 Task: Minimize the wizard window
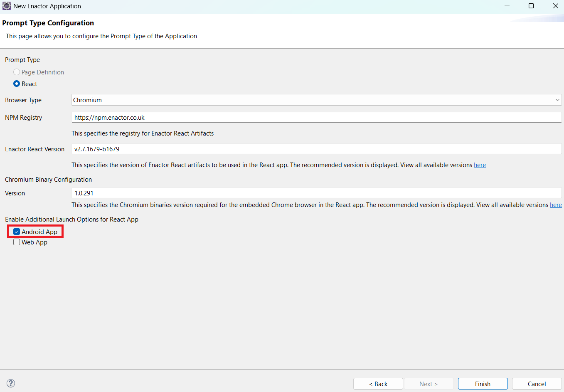point(507,6)
